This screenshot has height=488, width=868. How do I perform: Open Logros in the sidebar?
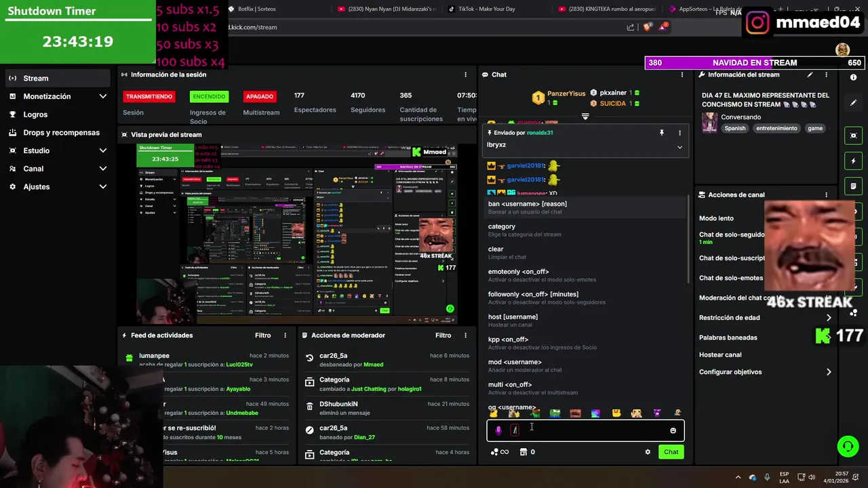(58, 115)
